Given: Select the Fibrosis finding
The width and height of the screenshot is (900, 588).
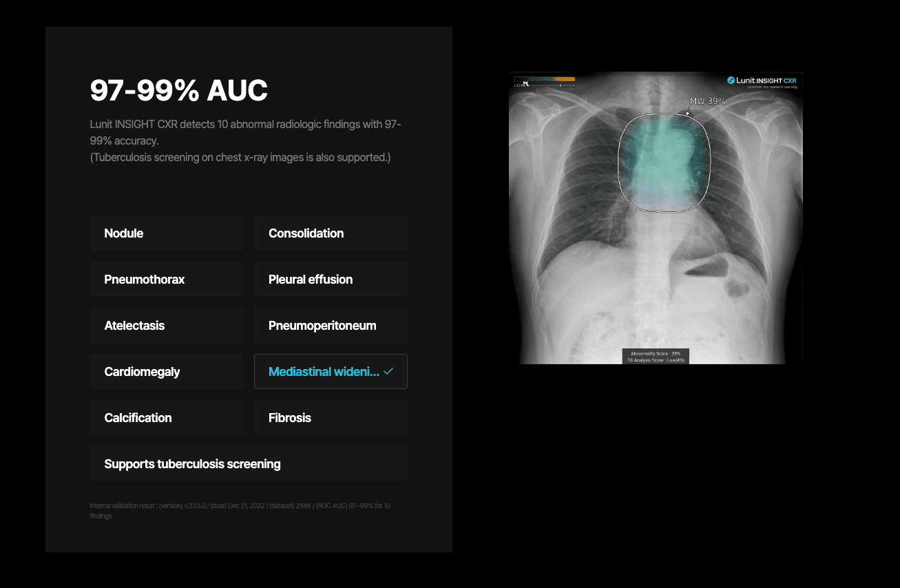Looking at the screenshot, I should pos(331,417).
